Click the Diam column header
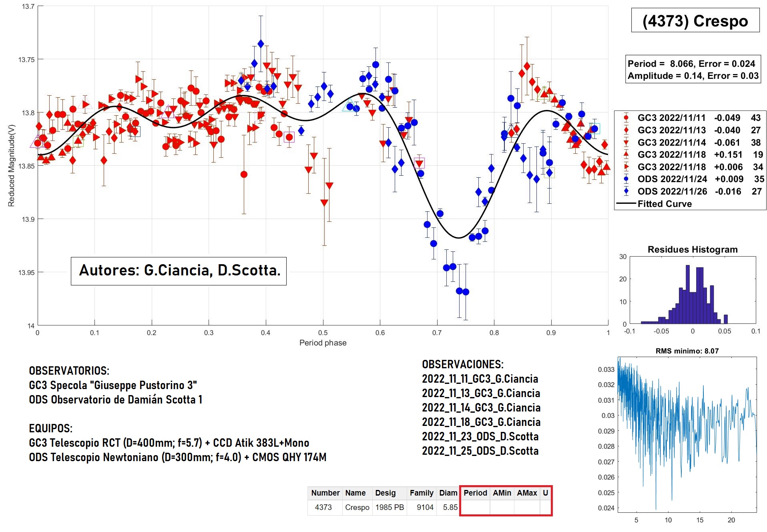The height and width of the screenshot is (532, 767). click(448, 493)
